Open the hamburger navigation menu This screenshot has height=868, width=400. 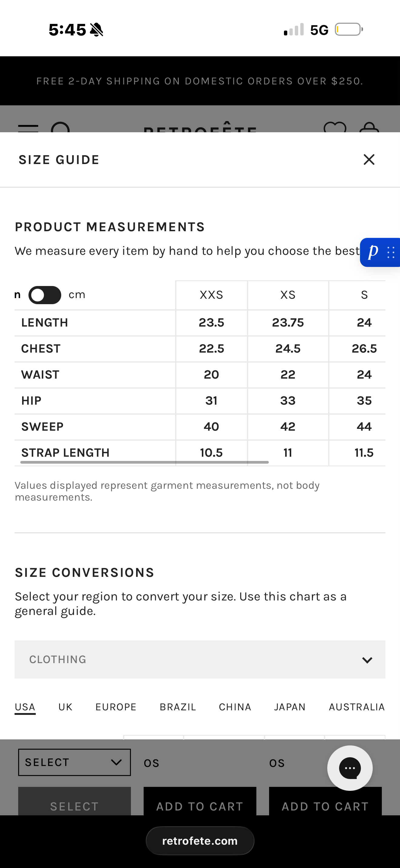coord(28,128)
